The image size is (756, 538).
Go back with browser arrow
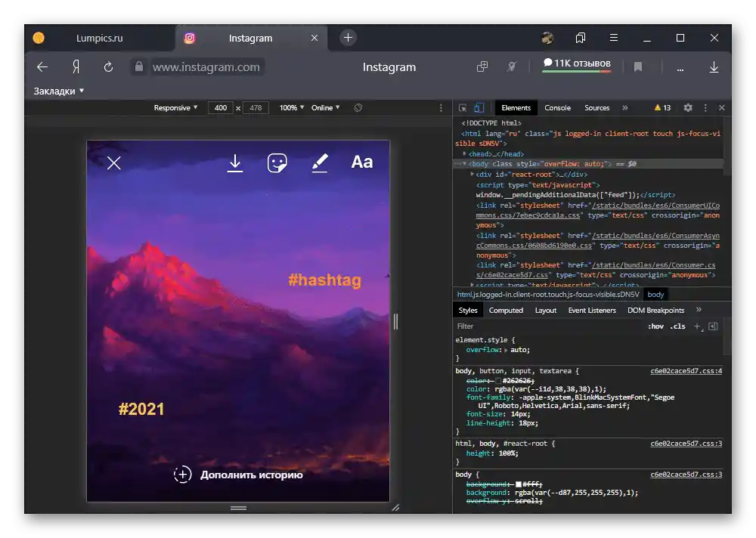point(42,67)
